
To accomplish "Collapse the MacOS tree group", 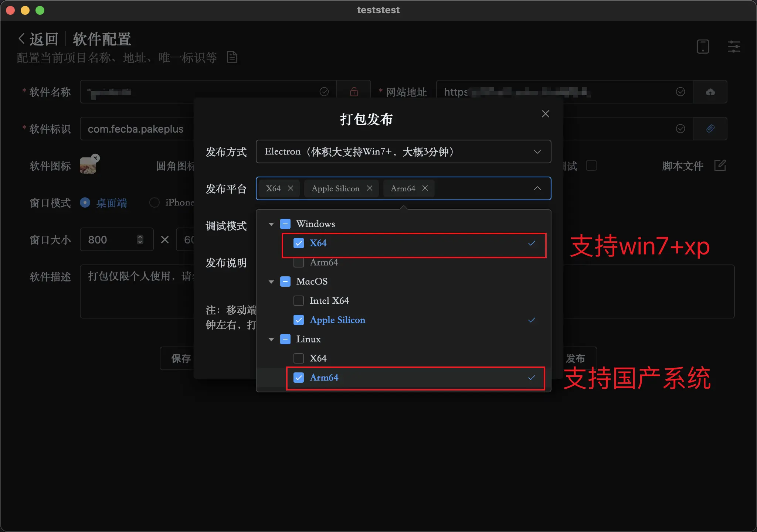I will coord(271,282).
